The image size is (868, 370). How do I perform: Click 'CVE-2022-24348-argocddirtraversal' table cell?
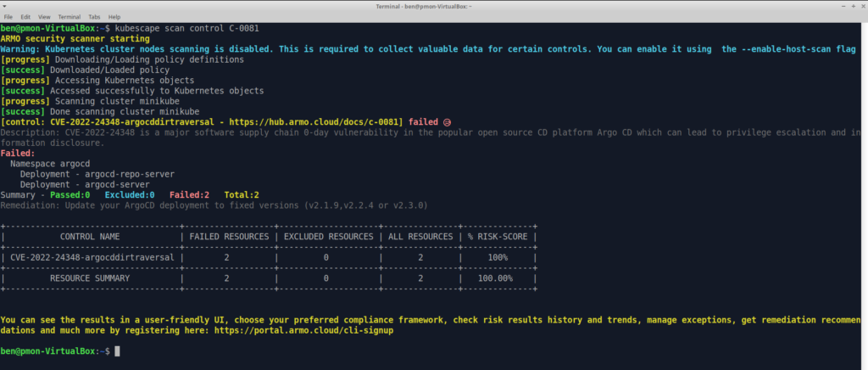(92, 258)
